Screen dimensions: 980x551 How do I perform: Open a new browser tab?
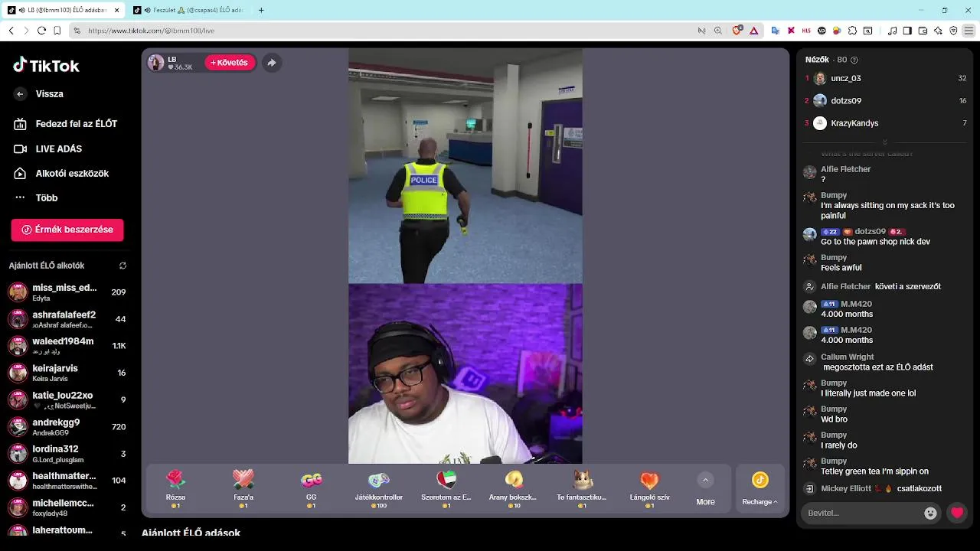[x=261, y=10]
